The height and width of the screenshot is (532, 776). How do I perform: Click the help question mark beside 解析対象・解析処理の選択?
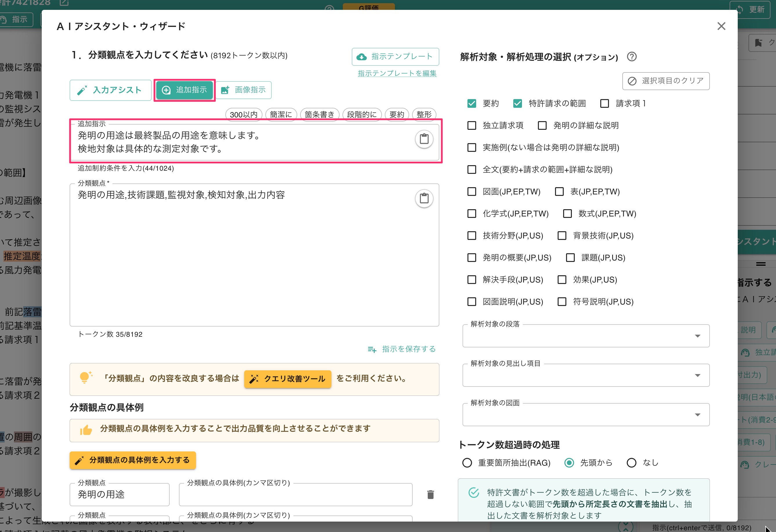631,57
